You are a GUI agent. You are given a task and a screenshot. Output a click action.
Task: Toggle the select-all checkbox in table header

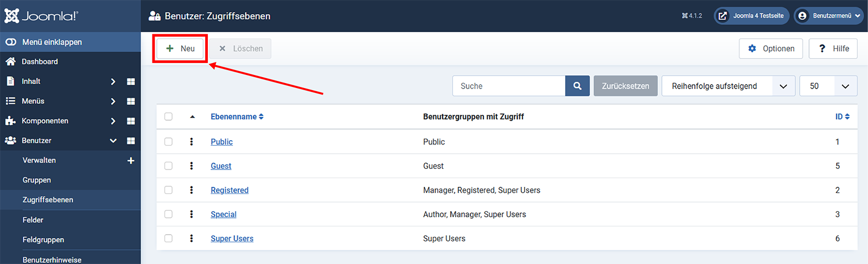(x=168, y=117)
